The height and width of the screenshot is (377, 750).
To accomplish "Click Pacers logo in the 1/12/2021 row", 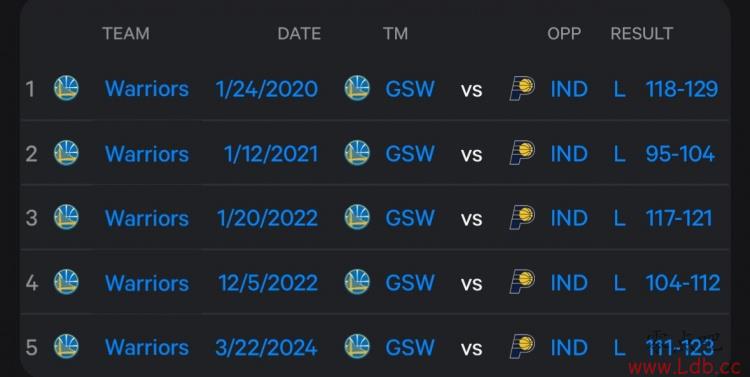I will [x=522, y=153].
